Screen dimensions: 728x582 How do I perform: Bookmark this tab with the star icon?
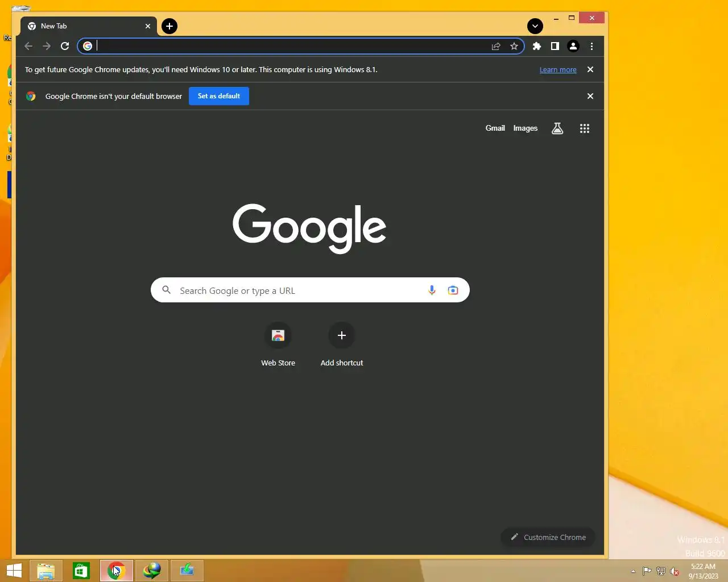[514, 46]
